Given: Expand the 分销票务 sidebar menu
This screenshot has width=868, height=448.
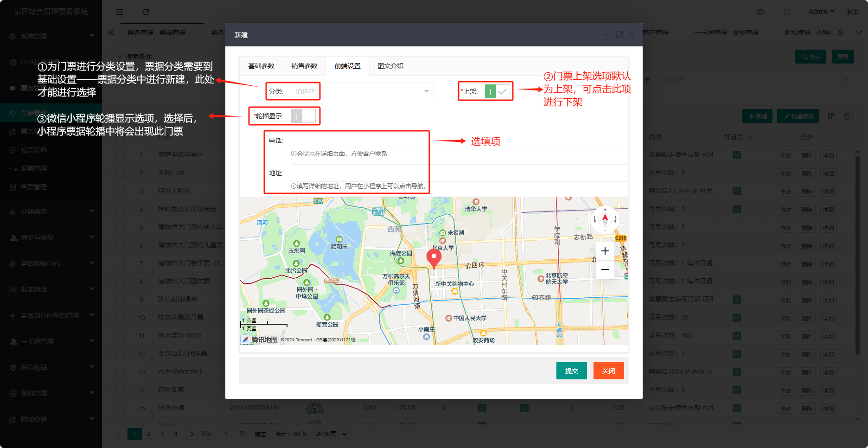Looking at the screenshot, I should coord(51,211).
